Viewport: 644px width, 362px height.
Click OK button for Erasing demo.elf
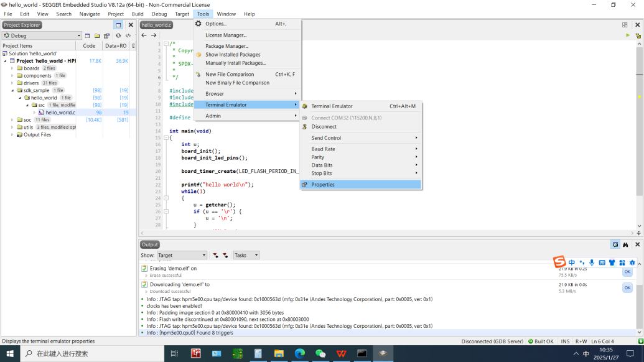tap(627, 272)
